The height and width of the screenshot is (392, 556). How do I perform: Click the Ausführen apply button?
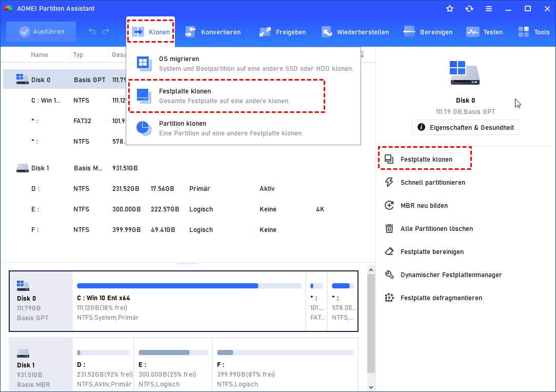(x=41, y=32)
